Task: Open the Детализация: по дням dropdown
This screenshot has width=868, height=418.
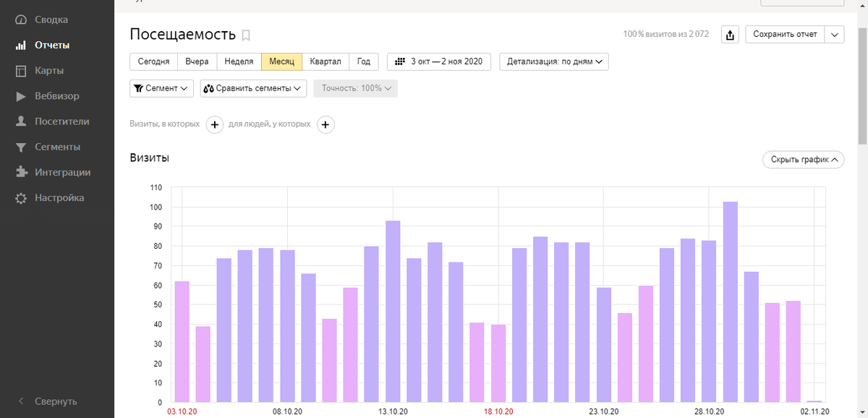Action: point(554,61)
